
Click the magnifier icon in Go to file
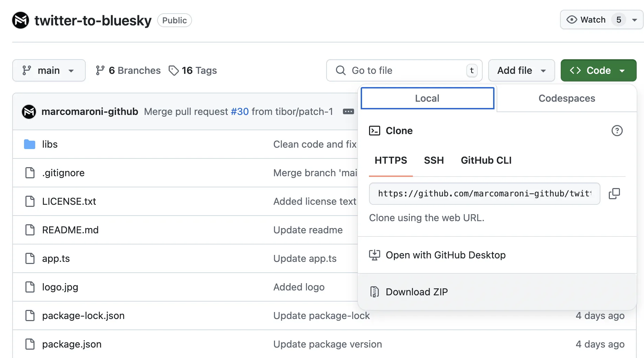coord(340,70)
